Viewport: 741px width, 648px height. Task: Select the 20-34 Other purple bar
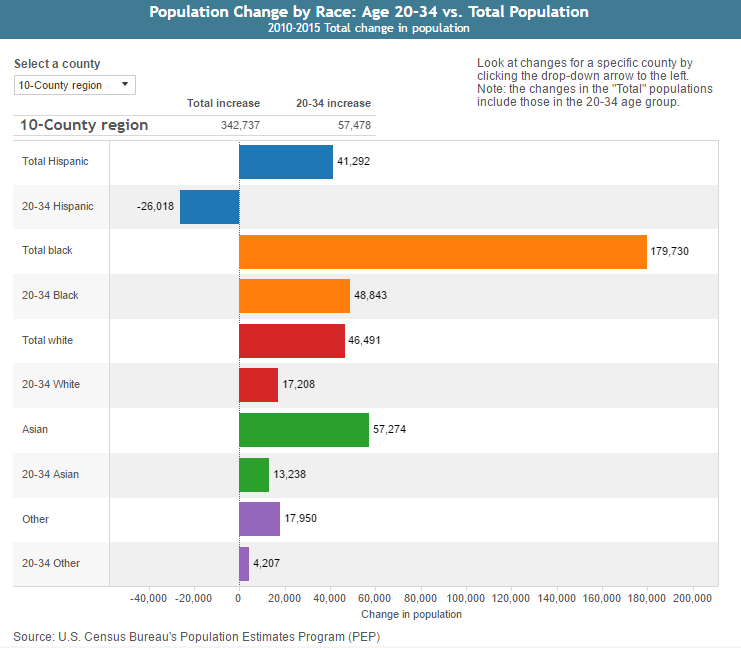pos(244,564)
